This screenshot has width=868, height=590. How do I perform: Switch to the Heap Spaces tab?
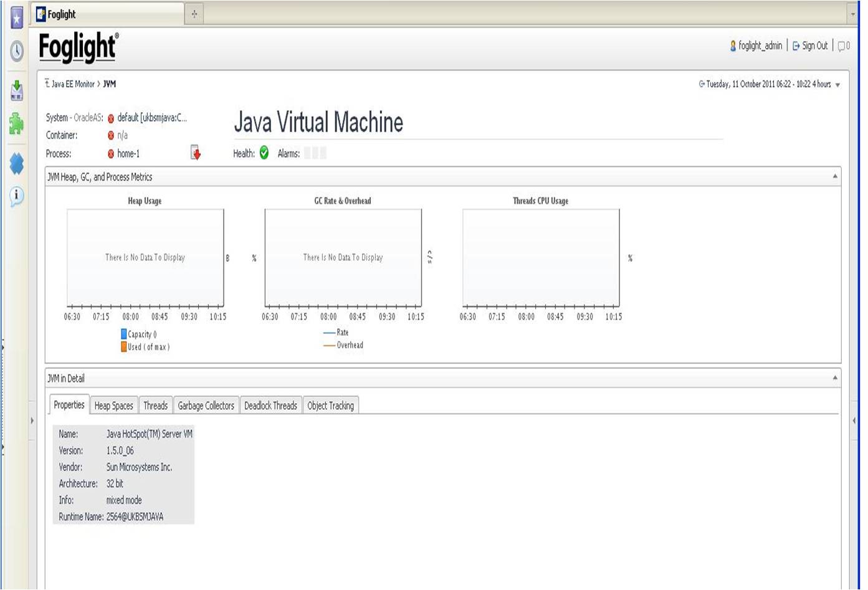point(114,406)
